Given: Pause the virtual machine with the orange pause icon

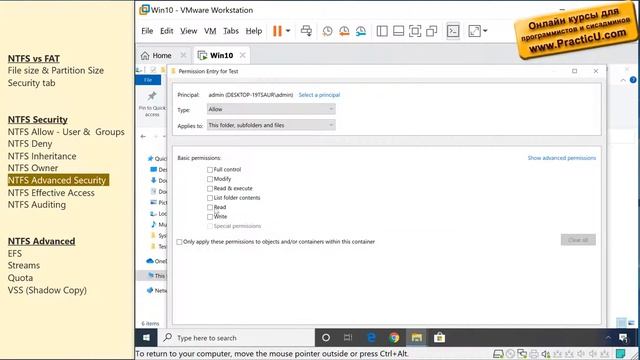Looking at the screenshot, I should click(x=277, y=31).
